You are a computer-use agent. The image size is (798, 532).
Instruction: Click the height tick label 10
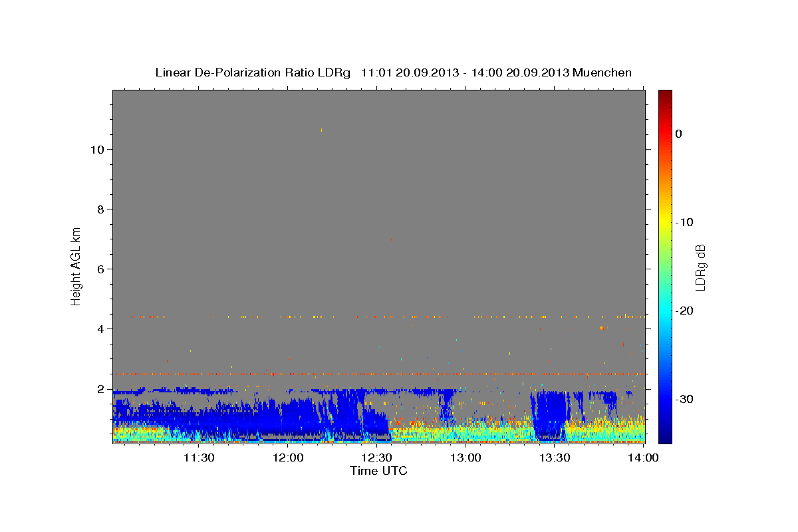coord(97,150)
